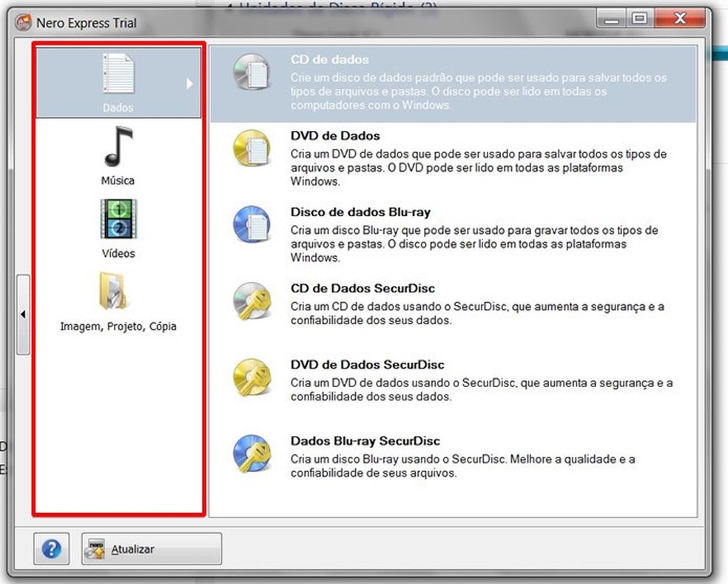Click the Vídeos label in sidebar

(x=118, y=253)
